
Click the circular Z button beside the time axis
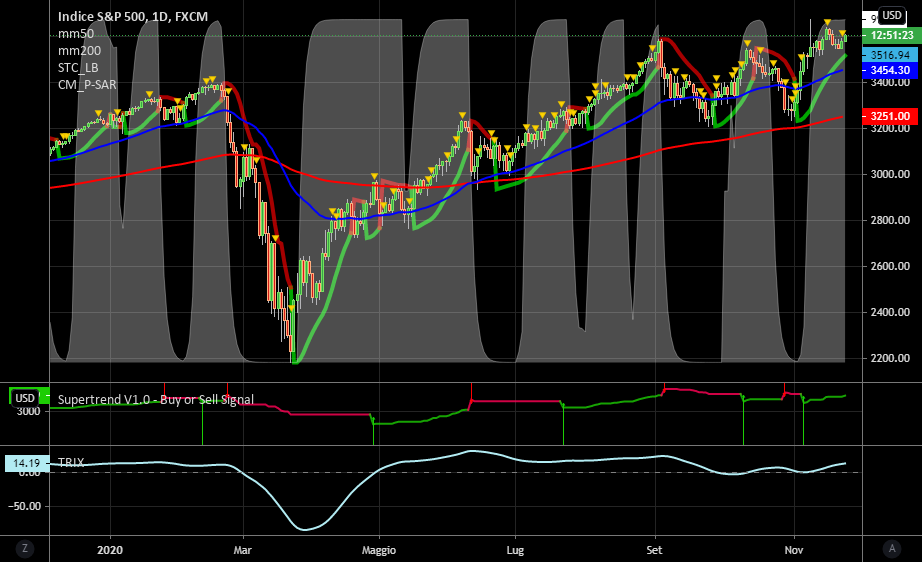tap(25, 548)
